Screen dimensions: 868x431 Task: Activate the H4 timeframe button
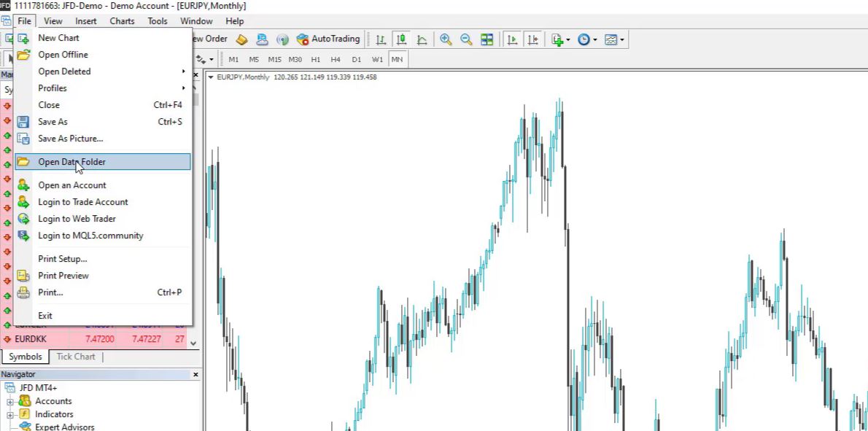click(336, 59)
